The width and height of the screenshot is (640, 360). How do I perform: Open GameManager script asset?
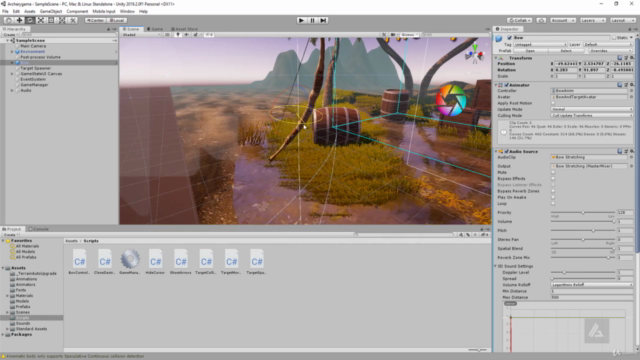[x=130, y=262]
